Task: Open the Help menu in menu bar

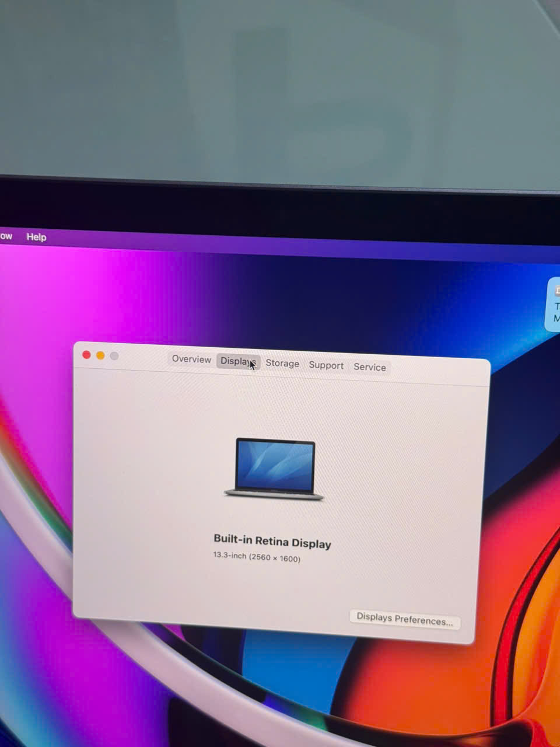Action: [x=36, y=237]
